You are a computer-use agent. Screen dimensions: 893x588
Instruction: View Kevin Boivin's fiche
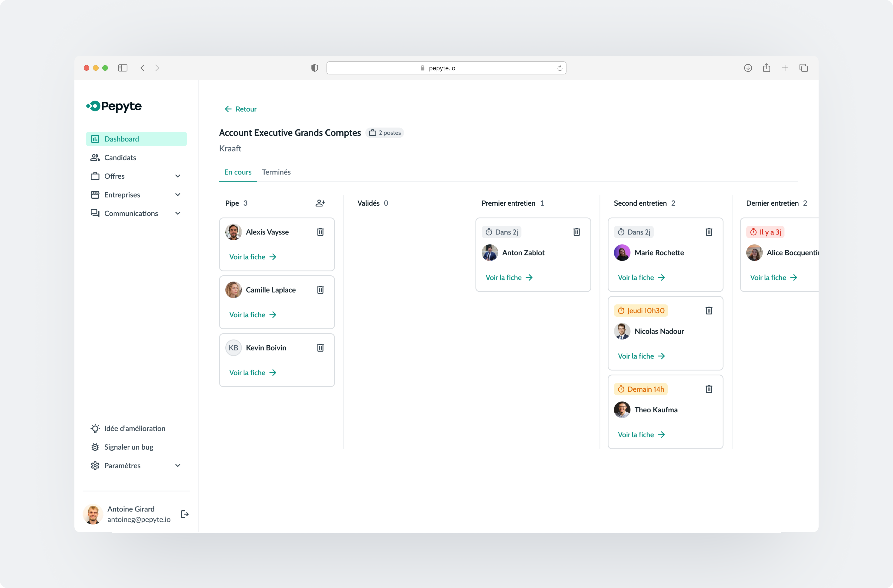click(x=253, y=373)
